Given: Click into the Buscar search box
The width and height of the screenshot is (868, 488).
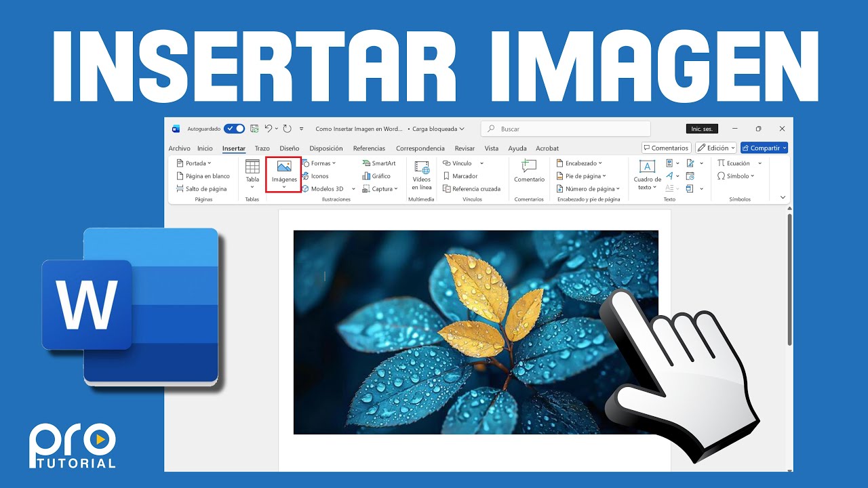Looking at the screenshot, I should coord(566,129).
